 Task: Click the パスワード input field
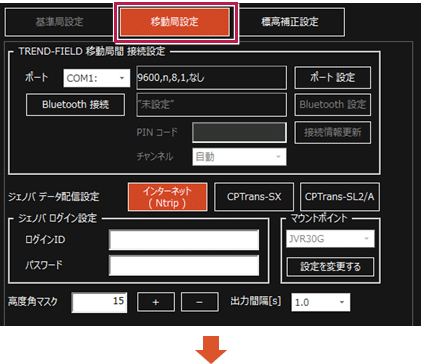(184, 265)
